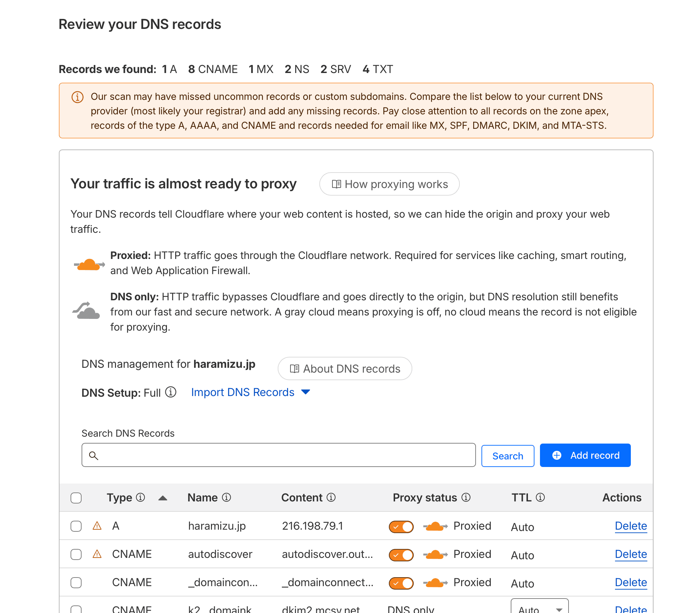Image resolution: width=700 pixels, height=613 pixels.
Task: Click warning triangle on haramizu.jp A record
Action: (x=97, y=526)
